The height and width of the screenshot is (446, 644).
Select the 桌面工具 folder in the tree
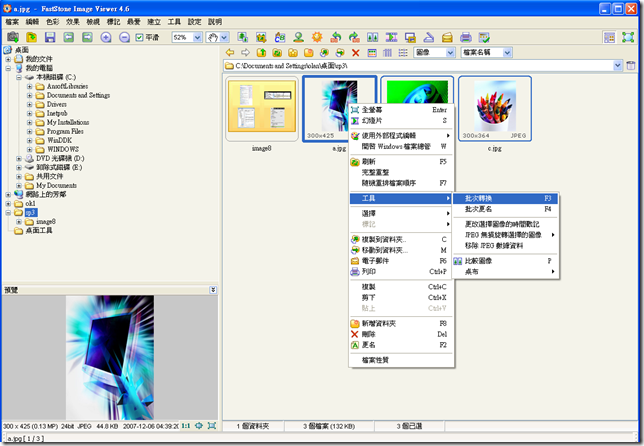39,231
